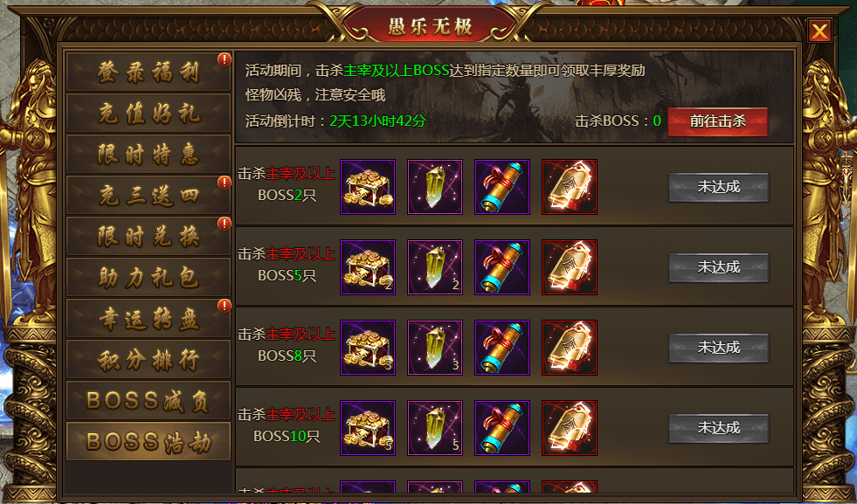Click scroll reward icon in BOSS5只 row
The image size is (857, 504).
(502, 267)
